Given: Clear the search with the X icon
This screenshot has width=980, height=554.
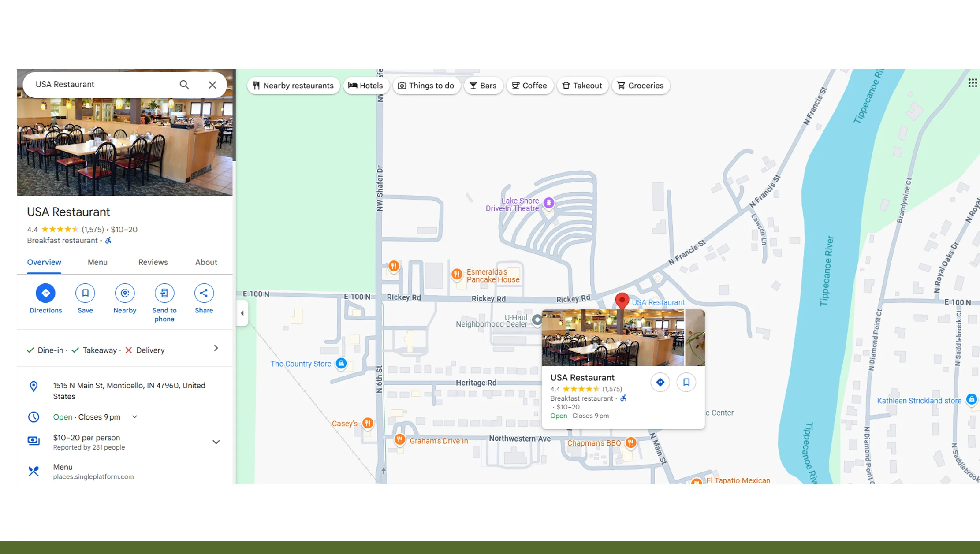Looking at the screenshot, I should click(x=212, y=85).
